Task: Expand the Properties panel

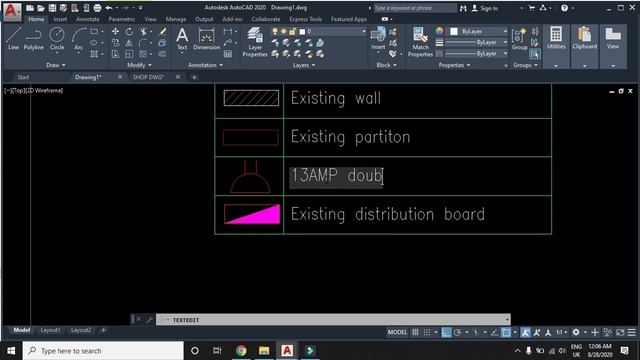Action: pyautogui.click(x=454, y=65)
